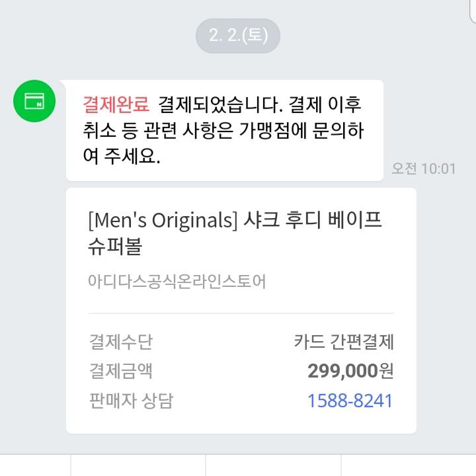Tap the green Naver Pay profile icon
Viewport: 476px width, 476px height.
[34, 101]
